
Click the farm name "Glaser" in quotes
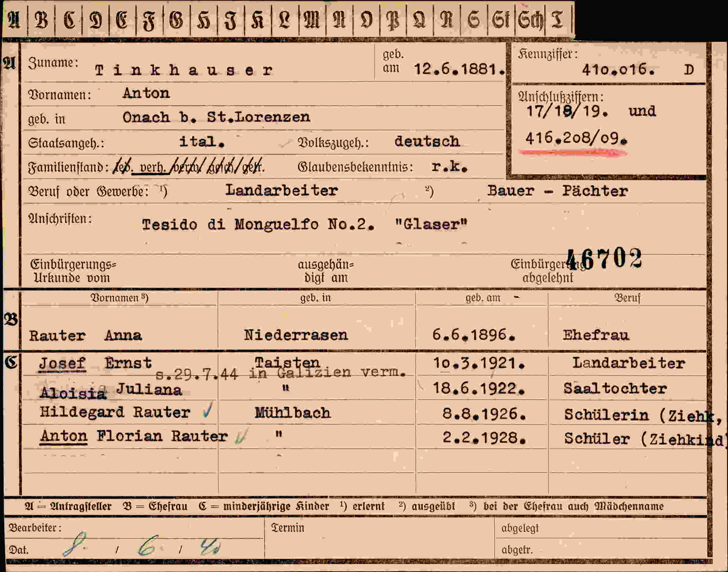click(431, 224)
